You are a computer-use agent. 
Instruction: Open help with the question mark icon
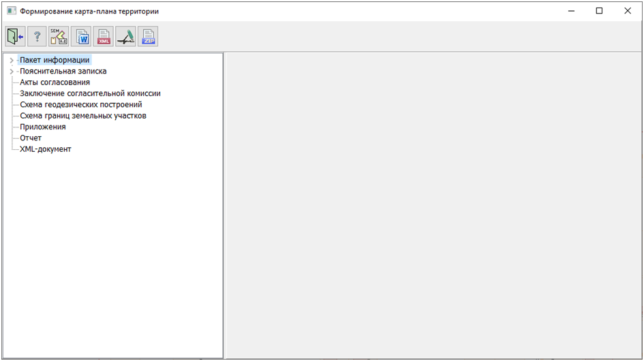tap(37, 37)
